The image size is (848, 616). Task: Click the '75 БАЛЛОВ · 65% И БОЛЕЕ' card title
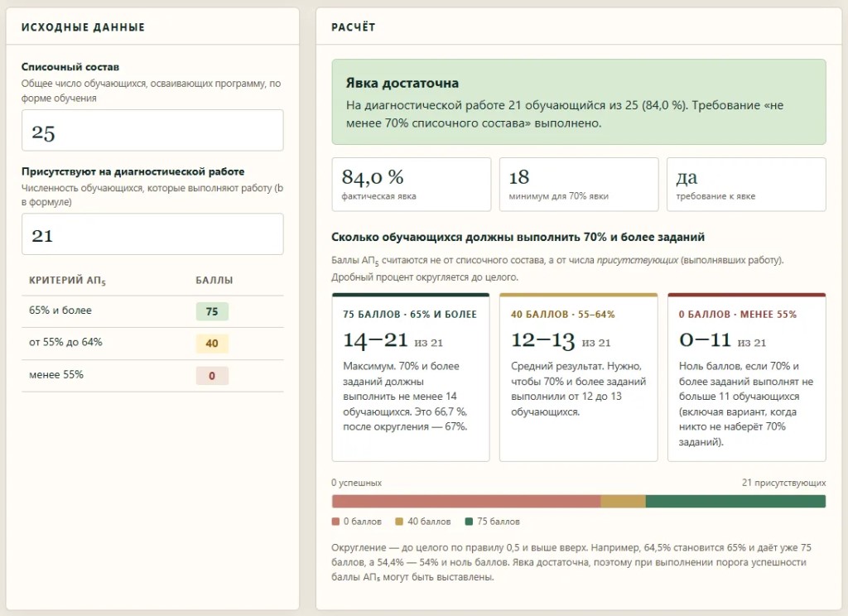(410, 315)
